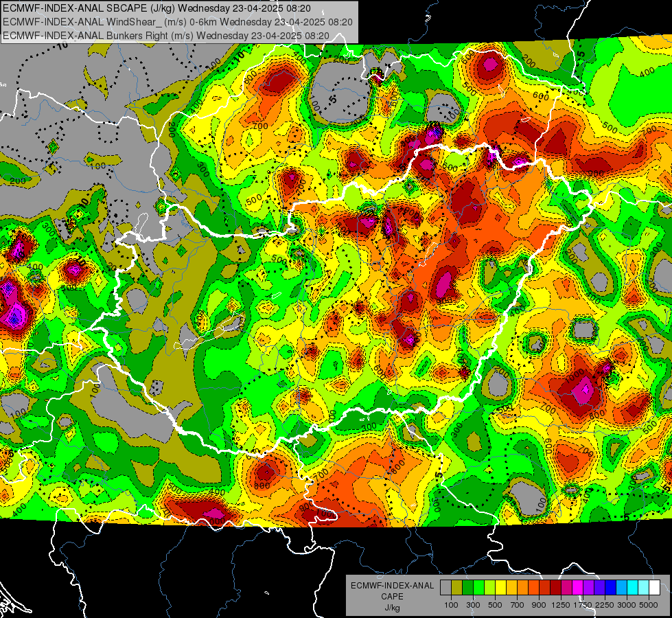
Task: Click the pale cyan CAPE legend swatch
Action: pos(644,587)
